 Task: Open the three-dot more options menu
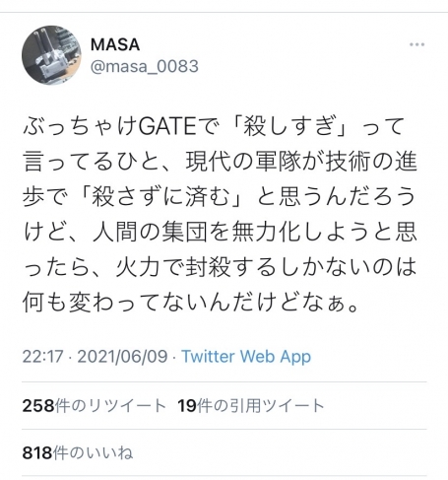tap(416, 44)
